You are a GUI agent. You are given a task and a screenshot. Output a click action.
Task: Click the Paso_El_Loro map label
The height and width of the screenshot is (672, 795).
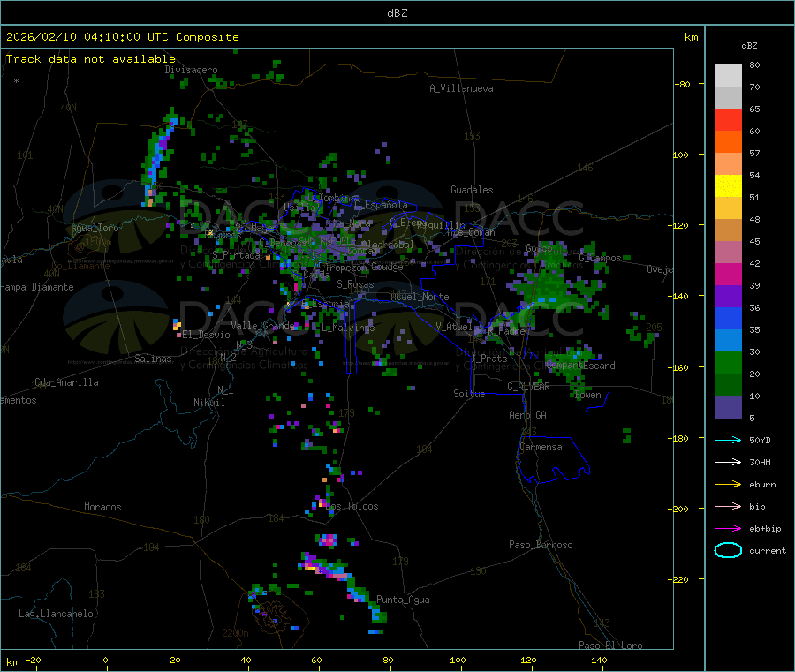tap(610, 646)
